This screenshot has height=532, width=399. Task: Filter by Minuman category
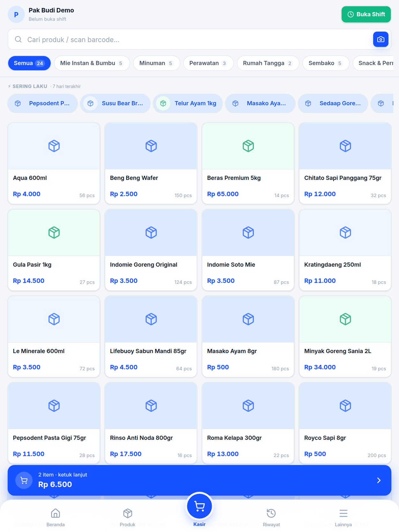(157, 63)
